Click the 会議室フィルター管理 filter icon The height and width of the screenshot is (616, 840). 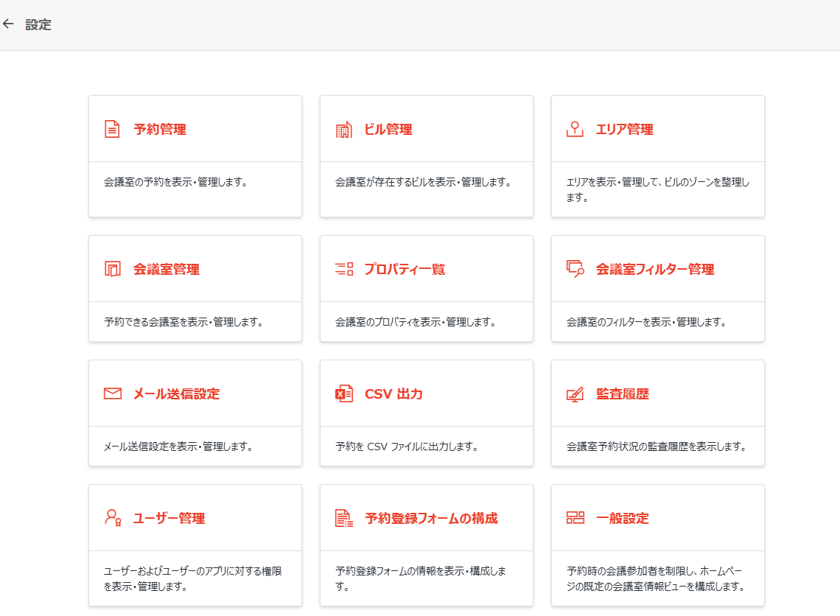pos(575,269)
